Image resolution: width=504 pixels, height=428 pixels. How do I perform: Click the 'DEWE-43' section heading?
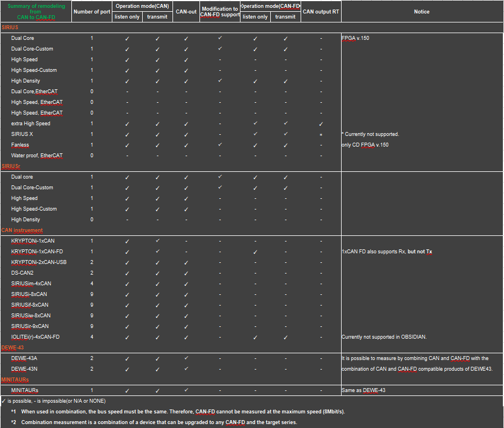tap(12, 347)
